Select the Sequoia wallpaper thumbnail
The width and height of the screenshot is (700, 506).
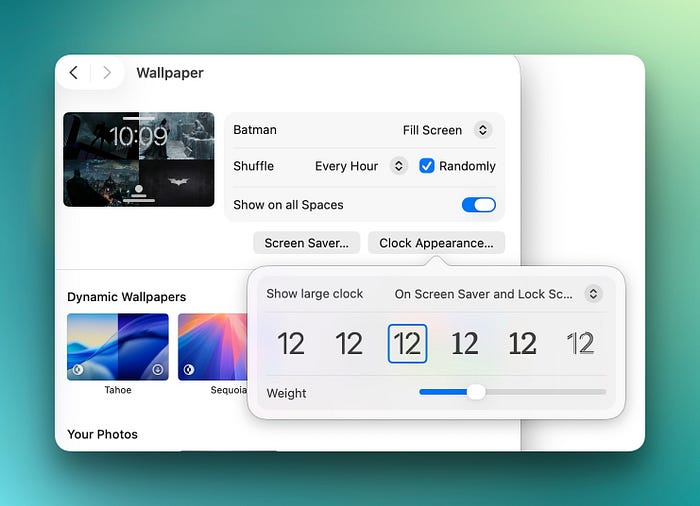(x=213, y=347)
